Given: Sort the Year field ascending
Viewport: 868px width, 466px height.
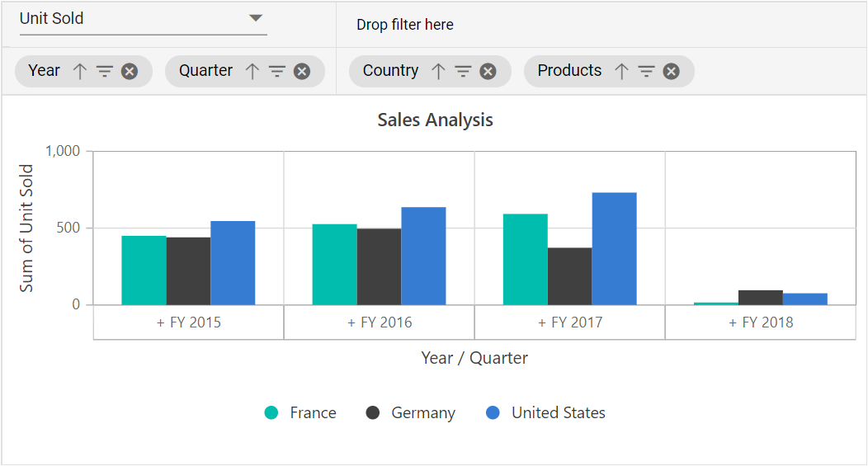Looking at the screenshot, I should [x=80, y=72].
